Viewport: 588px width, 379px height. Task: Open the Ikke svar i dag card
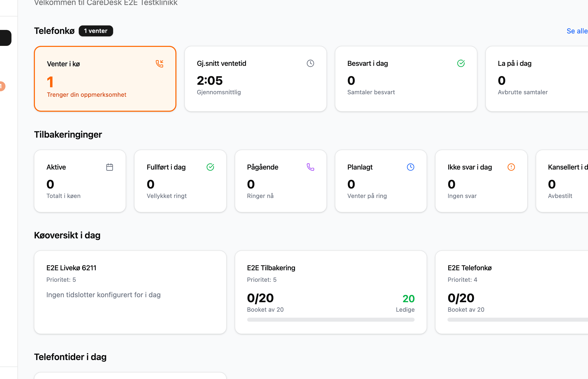point(481,181)
